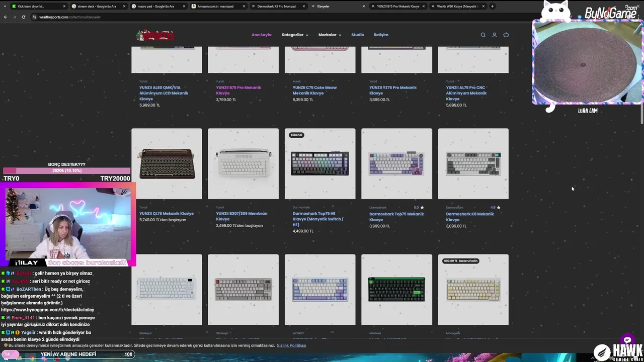This screenshot has width=644, height=362.
Task: Select the Darmoshark Top75 Mekanik keyboard image
Action: [x=396, y=163]
